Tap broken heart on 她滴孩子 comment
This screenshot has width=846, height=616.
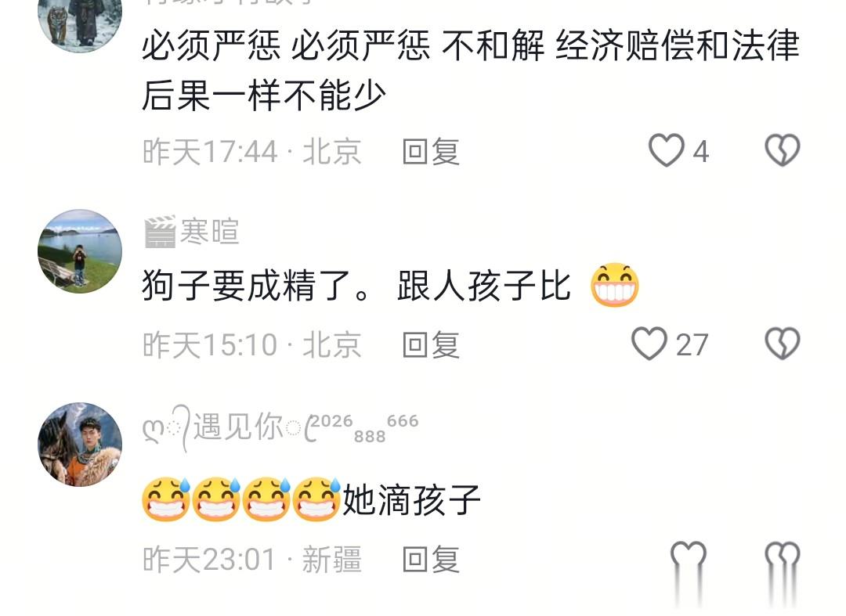[783, 558]
